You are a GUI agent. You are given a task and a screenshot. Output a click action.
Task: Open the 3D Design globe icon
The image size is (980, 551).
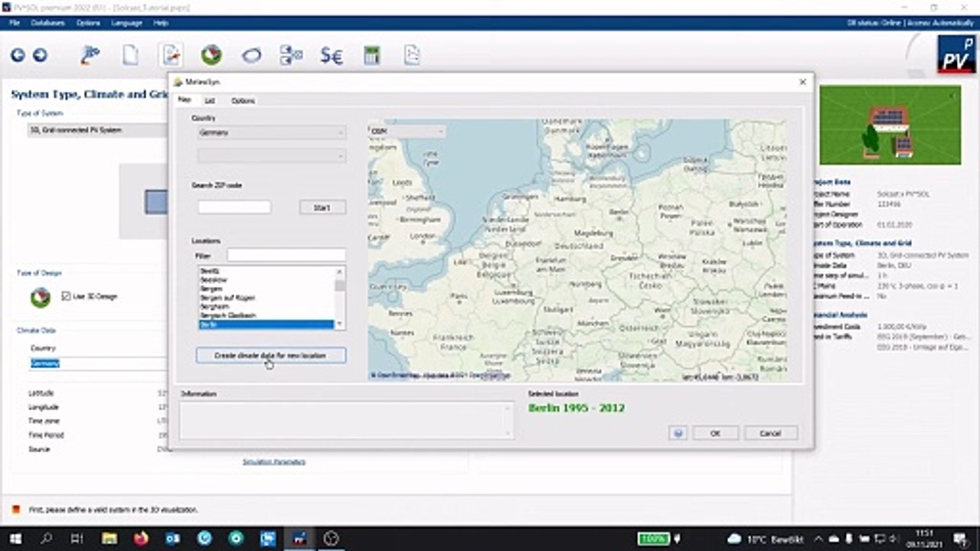tap(211, 55)
